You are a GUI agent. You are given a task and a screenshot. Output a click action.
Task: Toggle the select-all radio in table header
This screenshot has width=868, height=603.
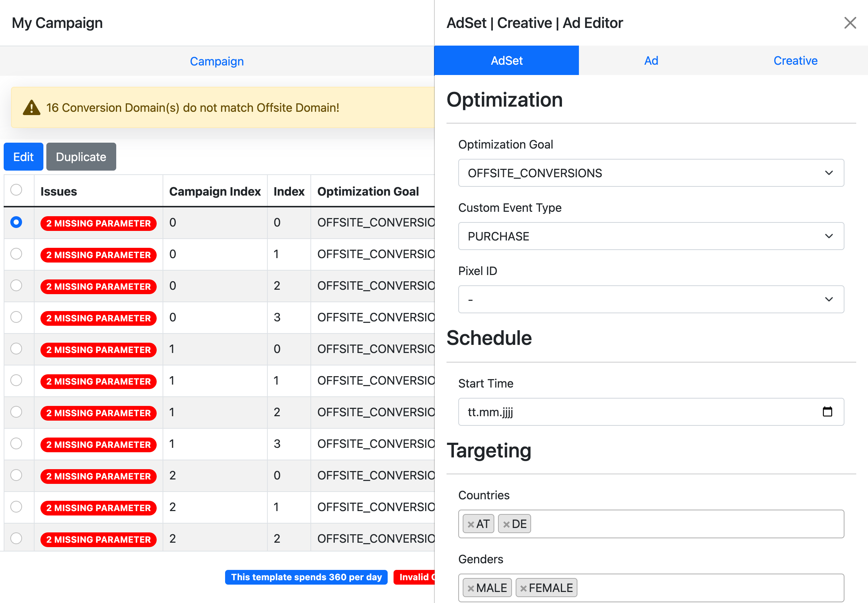click(x=16, y=190)
